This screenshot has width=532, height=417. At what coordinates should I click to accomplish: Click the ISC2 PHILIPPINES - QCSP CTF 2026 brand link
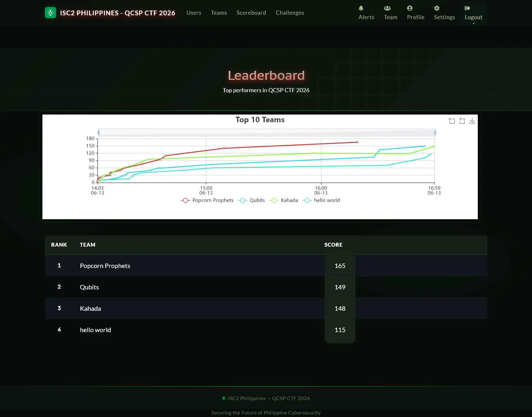(117, 13)
